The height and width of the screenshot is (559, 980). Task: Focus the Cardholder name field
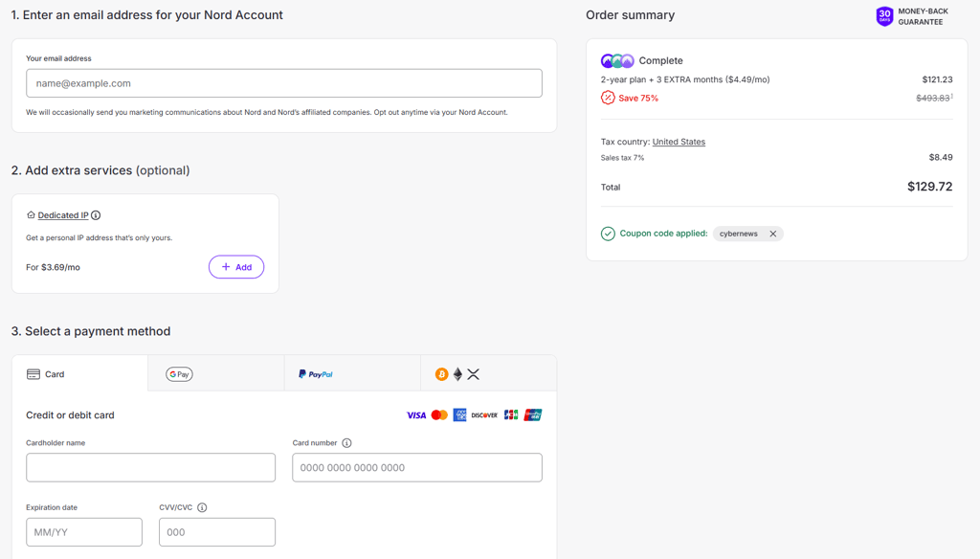tap(150, 468)
